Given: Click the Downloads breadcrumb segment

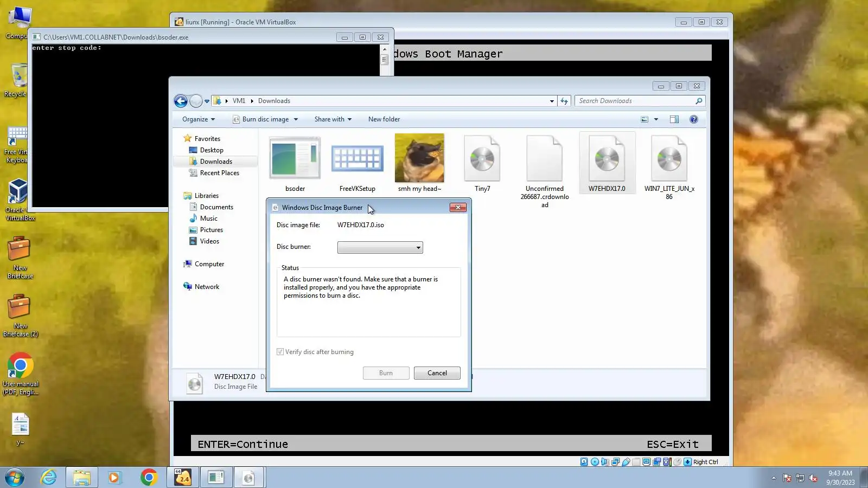Looking at the screenshot, I should 274,101.
